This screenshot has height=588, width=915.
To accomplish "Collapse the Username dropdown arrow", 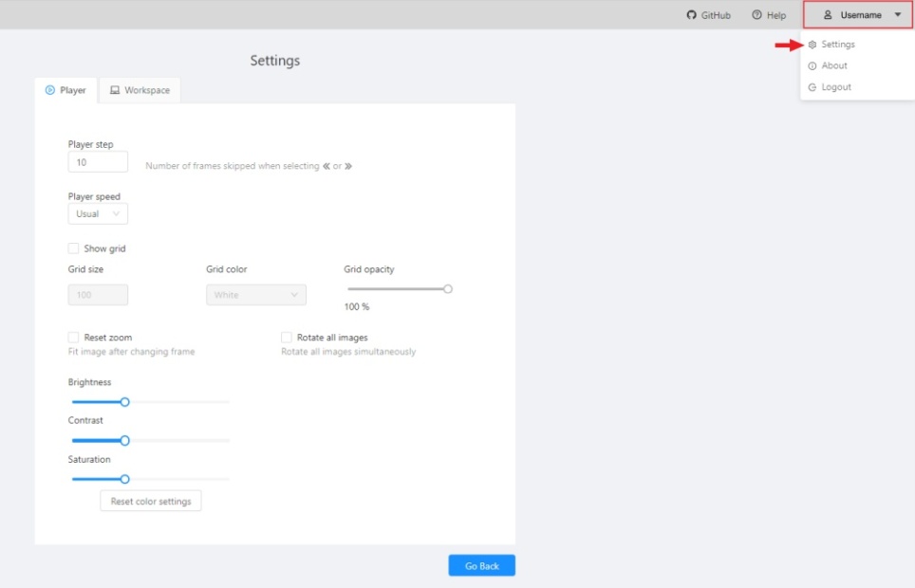I will click(x=898, y=15).
